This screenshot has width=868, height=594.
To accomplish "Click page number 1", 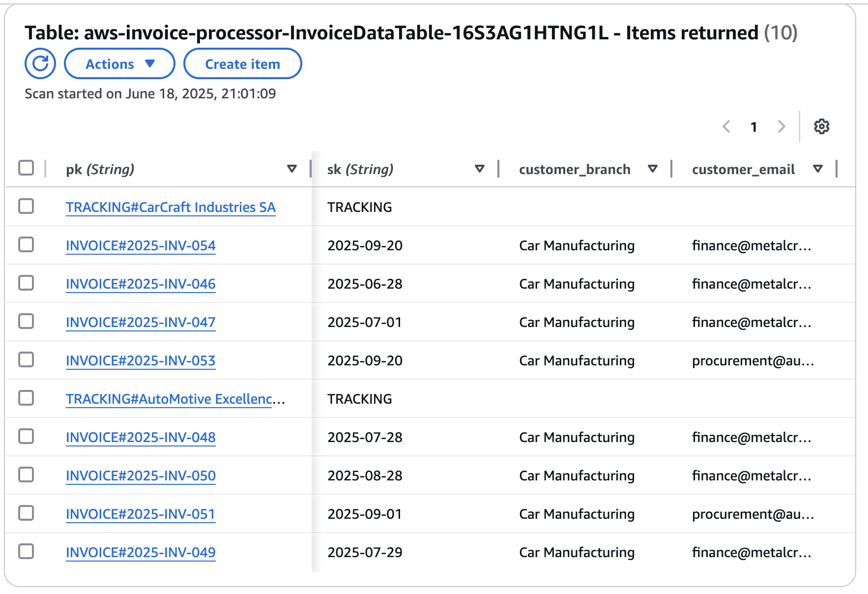I will click(x=753, y=127).
